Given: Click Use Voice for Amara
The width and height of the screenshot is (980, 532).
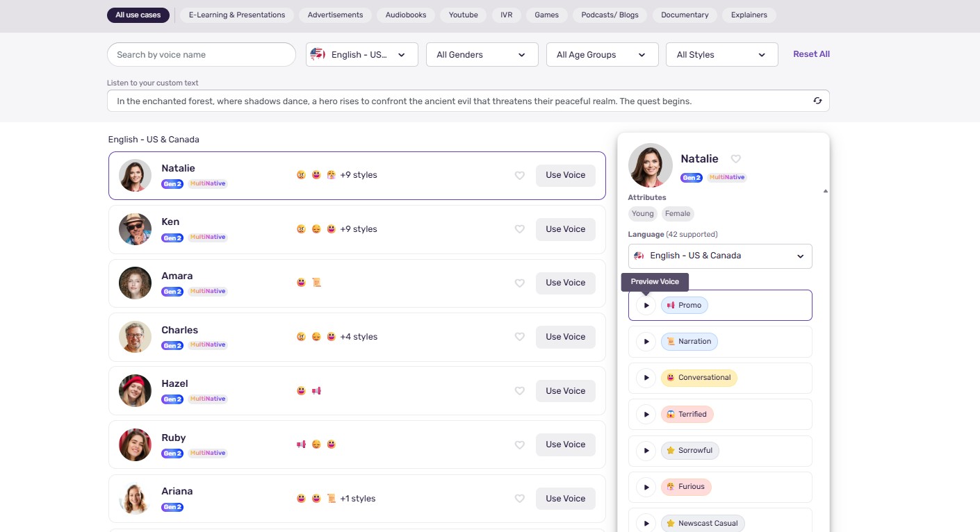Looking at the screenshot, I should [x=566, y=283].
